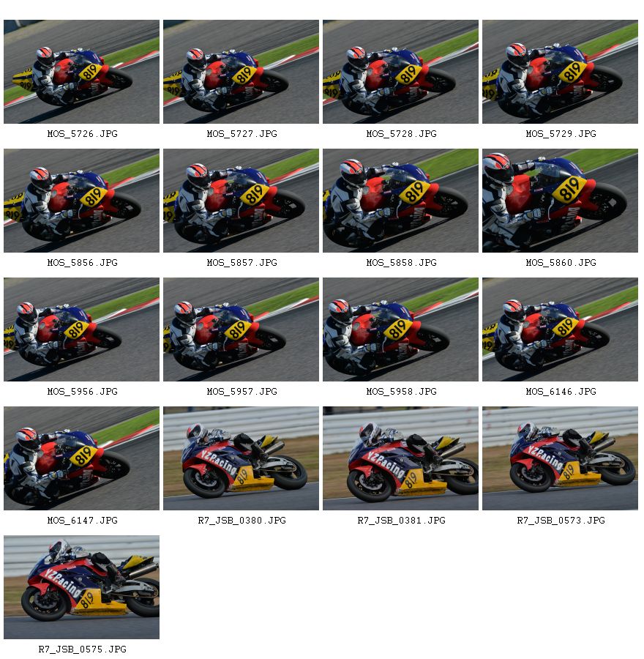Choose the MOS_5860.JPG close-up thumbnail
The height and width of the screenshot is (659, 644).
coord(560,201)
